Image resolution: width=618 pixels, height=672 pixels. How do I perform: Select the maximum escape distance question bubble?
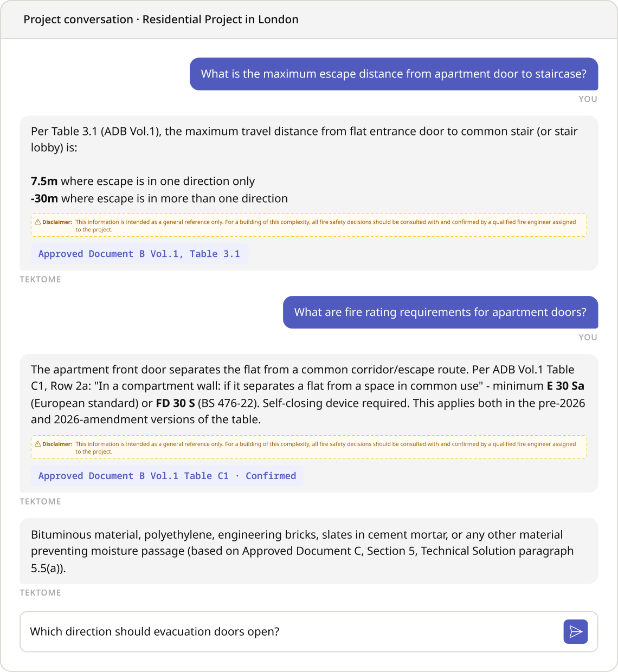pyautogui.click(x=394, y=74)
